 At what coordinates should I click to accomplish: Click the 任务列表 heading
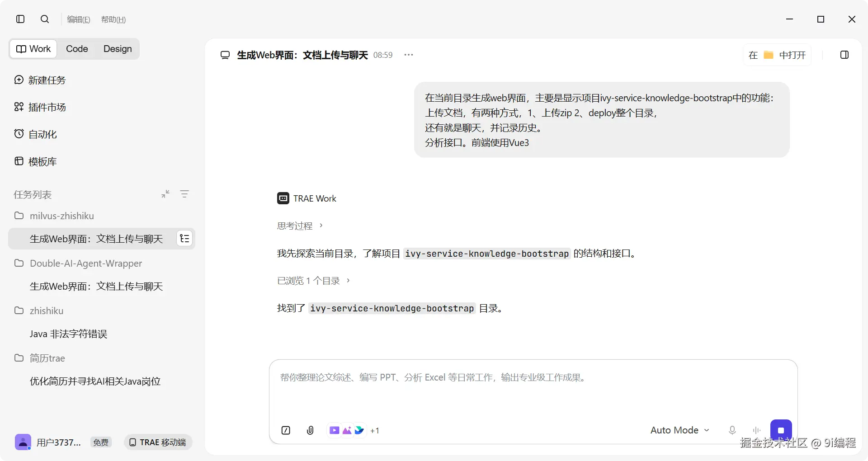click(x=33, y=194)
